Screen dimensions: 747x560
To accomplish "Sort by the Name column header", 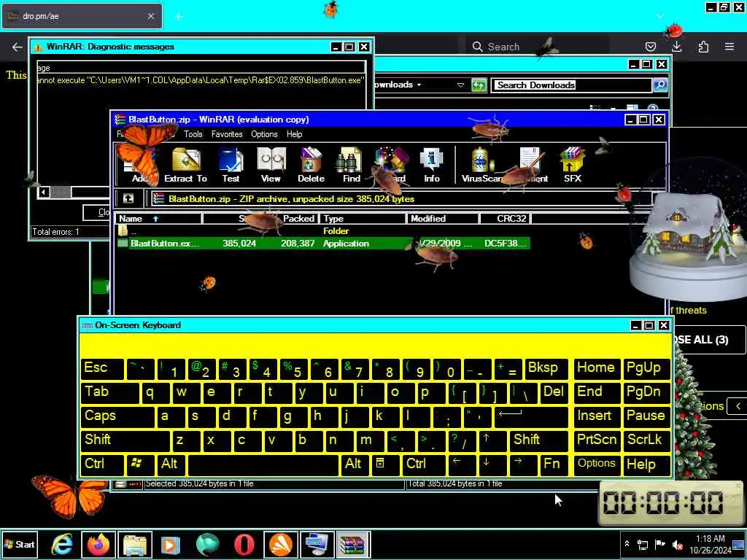I will (x=158, y=219).
